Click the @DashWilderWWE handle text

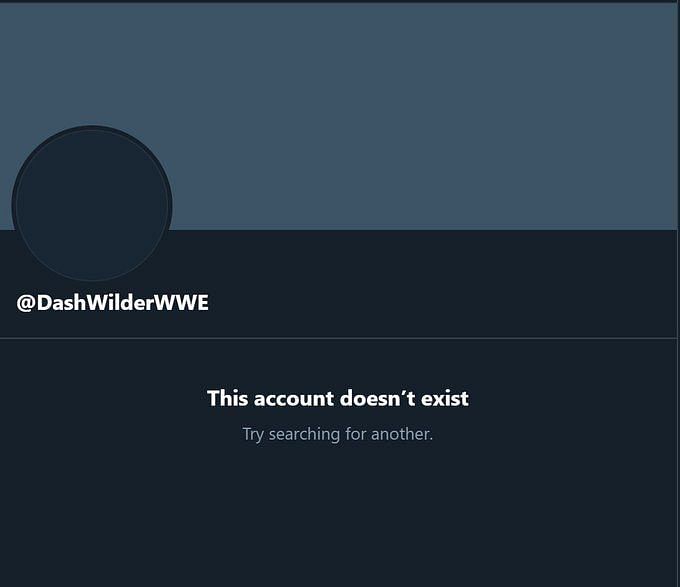113,303
